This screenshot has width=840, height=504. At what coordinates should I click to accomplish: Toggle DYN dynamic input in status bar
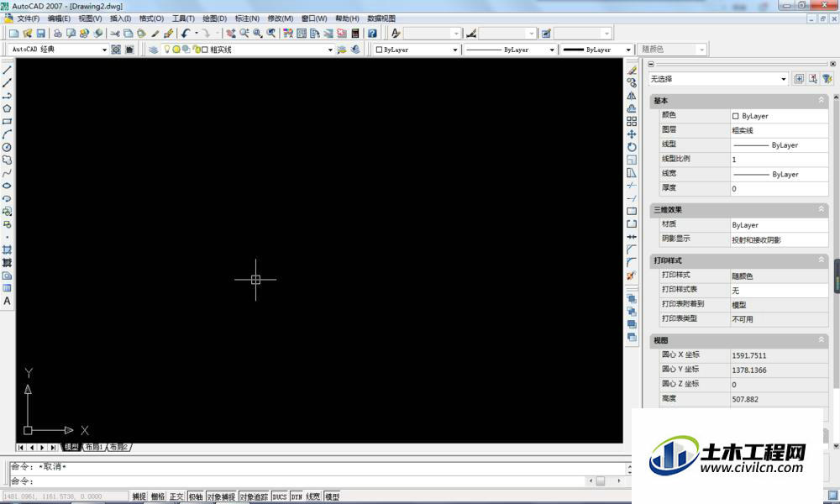pyautogui.click(x=297, y=496)
